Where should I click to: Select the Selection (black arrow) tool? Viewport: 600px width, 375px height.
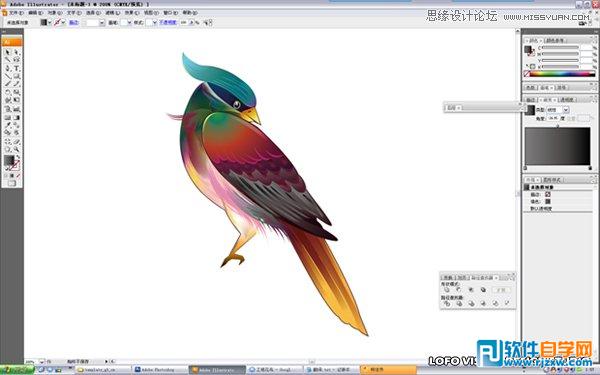(x=8, y=52)
